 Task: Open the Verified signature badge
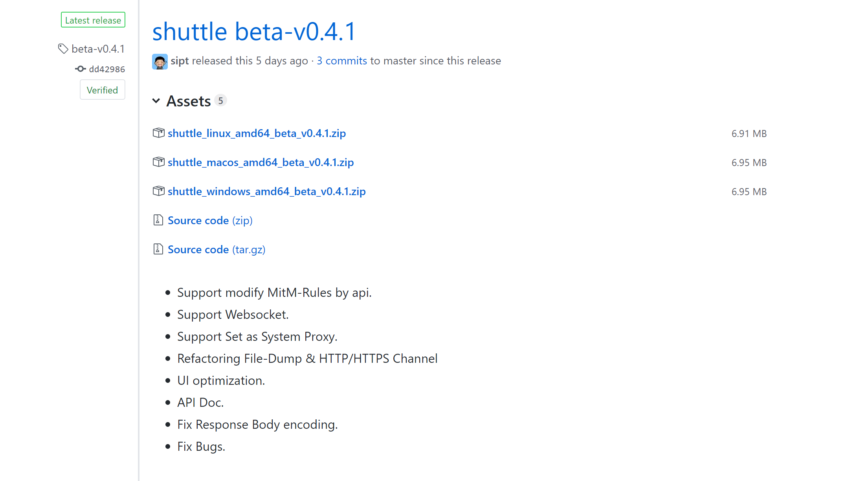pyautogui.click(x=102, y=90)
